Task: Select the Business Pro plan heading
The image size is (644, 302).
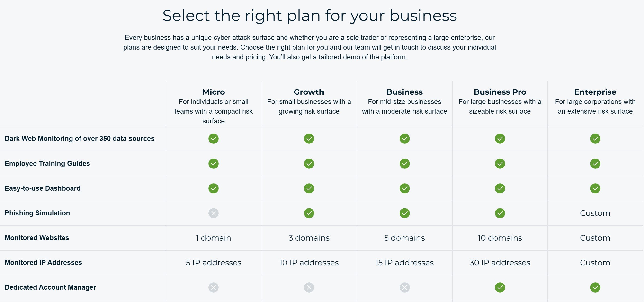Action: click(x=500, y=92)
